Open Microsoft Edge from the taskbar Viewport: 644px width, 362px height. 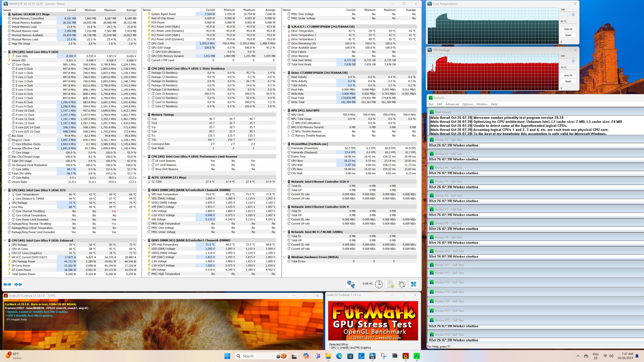pos(339,356)
